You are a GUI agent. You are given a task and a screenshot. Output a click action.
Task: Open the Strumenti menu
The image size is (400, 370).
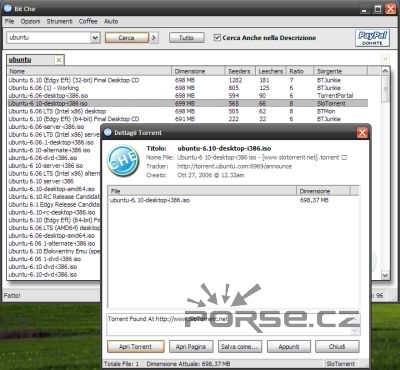(x=59, y=21)
